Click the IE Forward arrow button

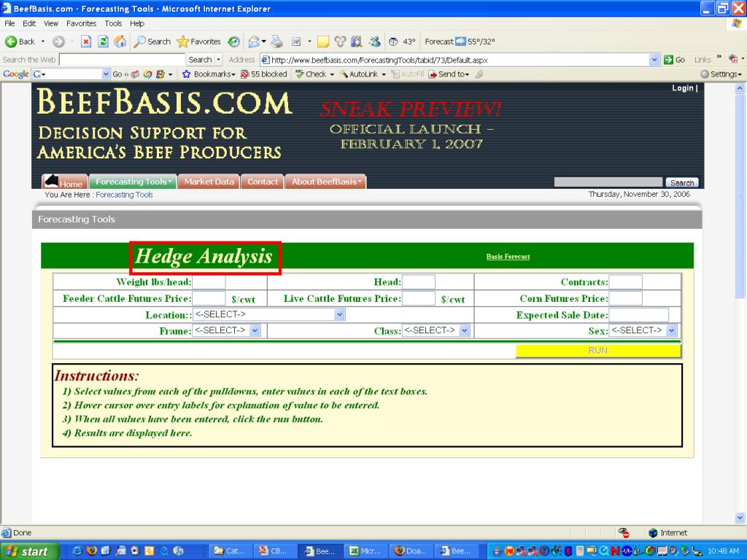tap(58, 42)
